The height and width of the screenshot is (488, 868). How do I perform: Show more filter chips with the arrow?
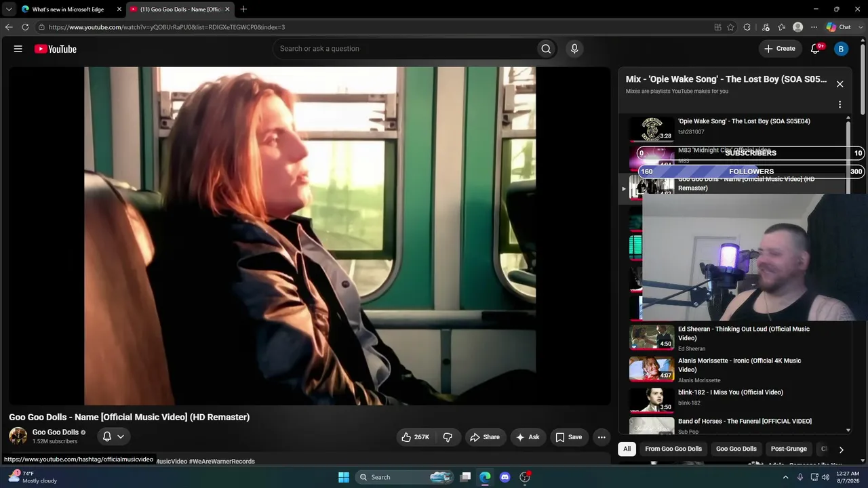(x=841, y=449)
